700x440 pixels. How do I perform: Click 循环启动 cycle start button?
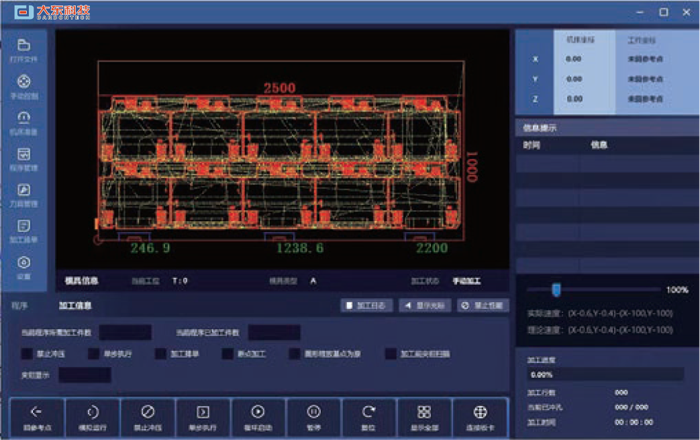[x=258, y=417]
